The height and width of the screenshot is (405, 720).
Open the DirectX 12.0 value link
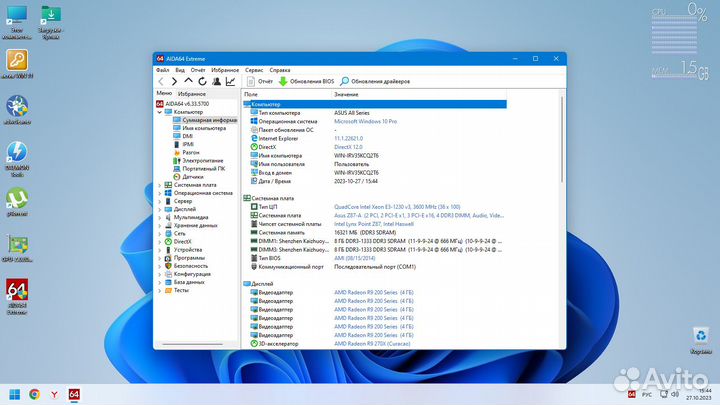(x=348, y=147)
